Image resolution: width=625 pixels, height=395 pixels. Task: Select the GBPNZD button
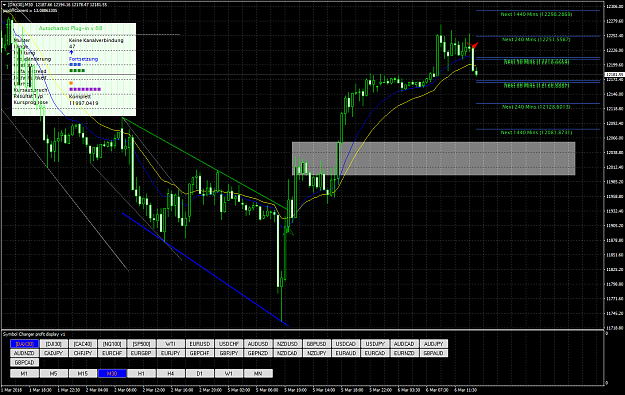(258, 353)
